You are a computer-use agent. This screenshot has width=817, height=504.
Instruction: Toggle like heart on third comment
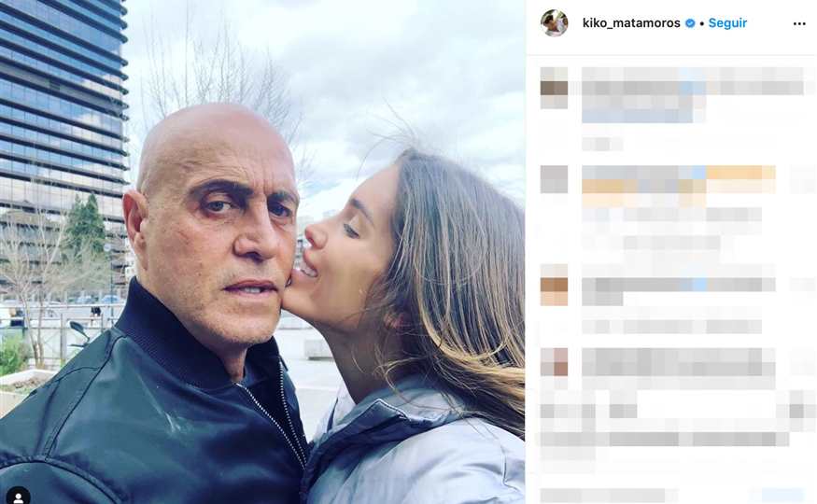802,285
